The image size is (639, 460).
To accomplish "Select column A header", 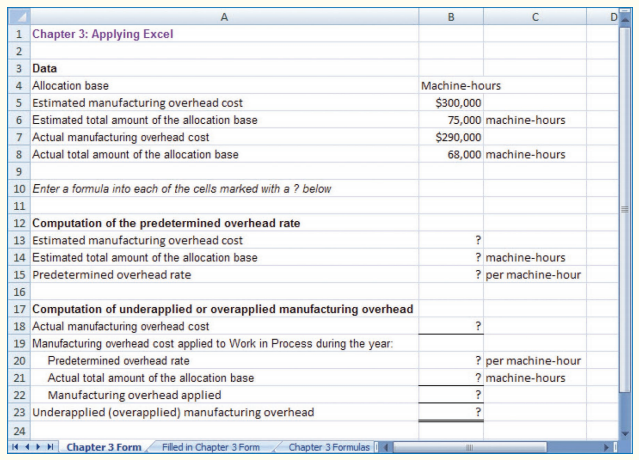I will tap(224, 17).
